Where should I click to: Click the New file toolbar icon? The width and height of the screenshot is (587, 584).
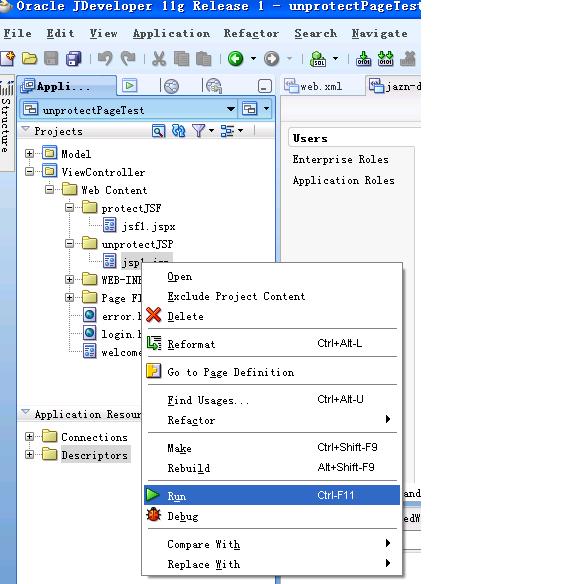pos(7,59)
